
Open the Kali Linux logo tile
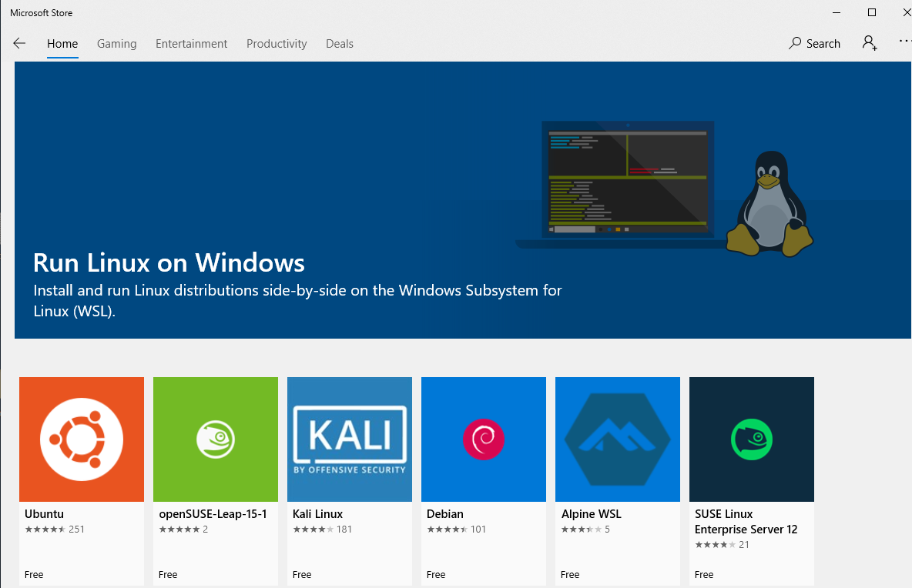click(350, 439)
